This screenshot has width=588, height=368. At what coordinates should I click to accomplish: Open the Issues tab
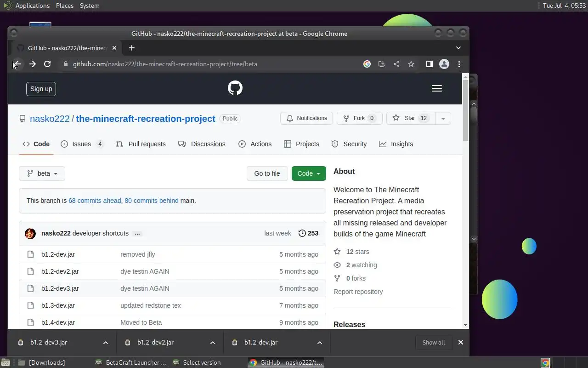pyautogui.click(x=82, y=144)
